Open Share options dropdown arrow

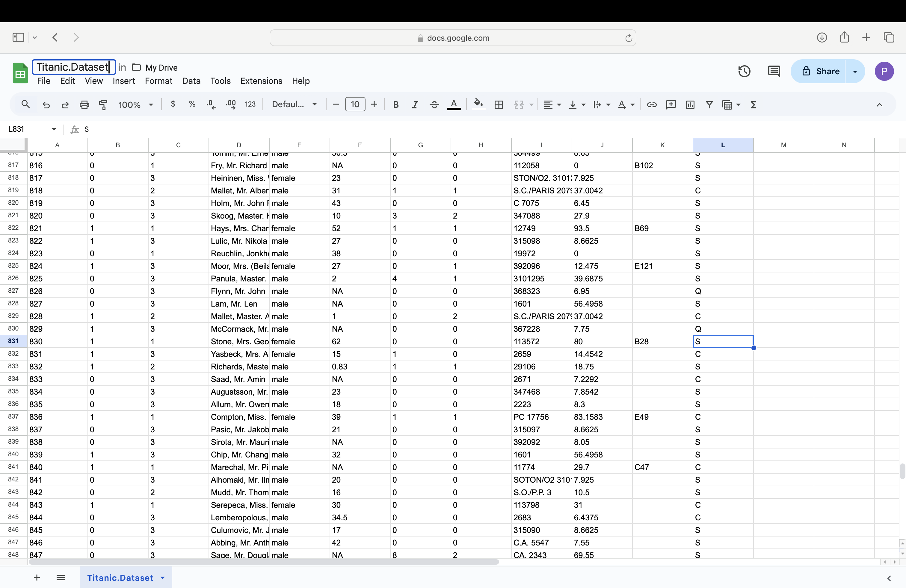[x=855, y=71]
